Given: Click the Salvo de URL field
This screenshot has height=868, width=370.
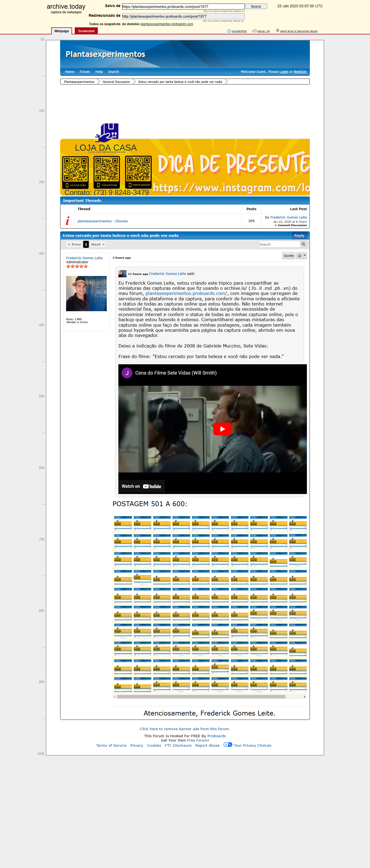Looking at the screenshot, I should [x=183, y=6].
